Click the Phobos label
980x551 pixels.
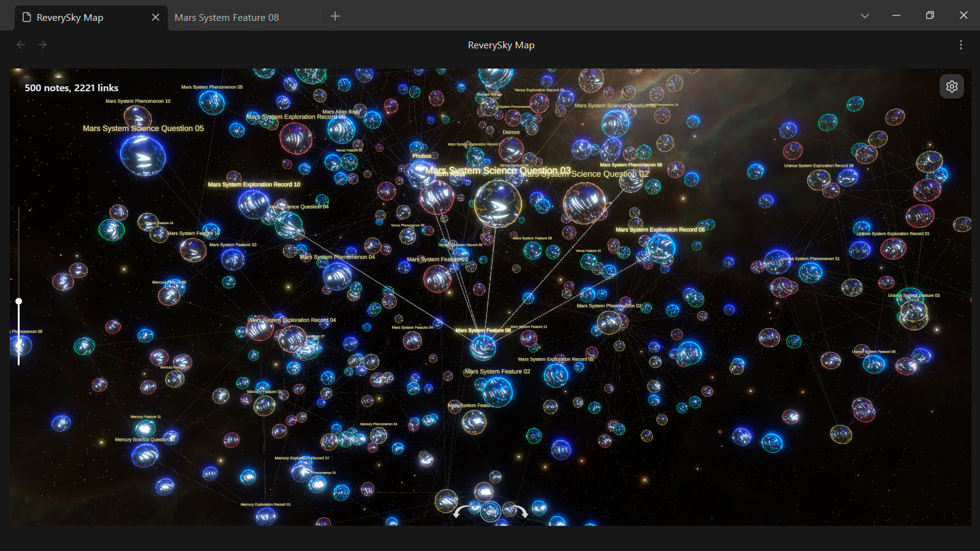pos(421,156)
